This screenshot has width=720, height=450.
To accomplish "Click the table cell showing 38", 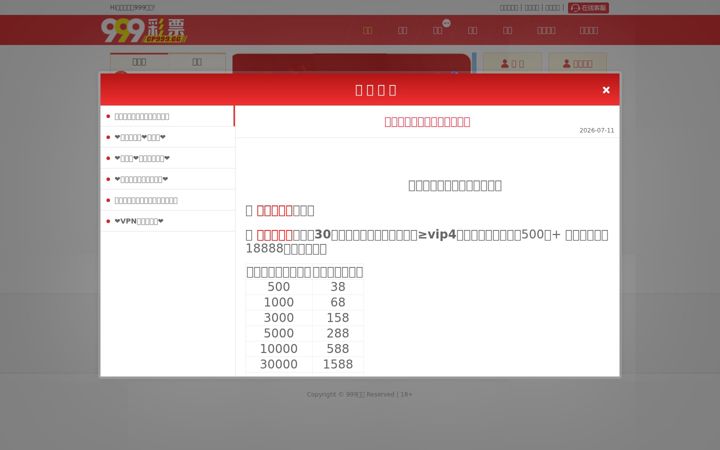I will pyautogui.click(x=338, y=287).
